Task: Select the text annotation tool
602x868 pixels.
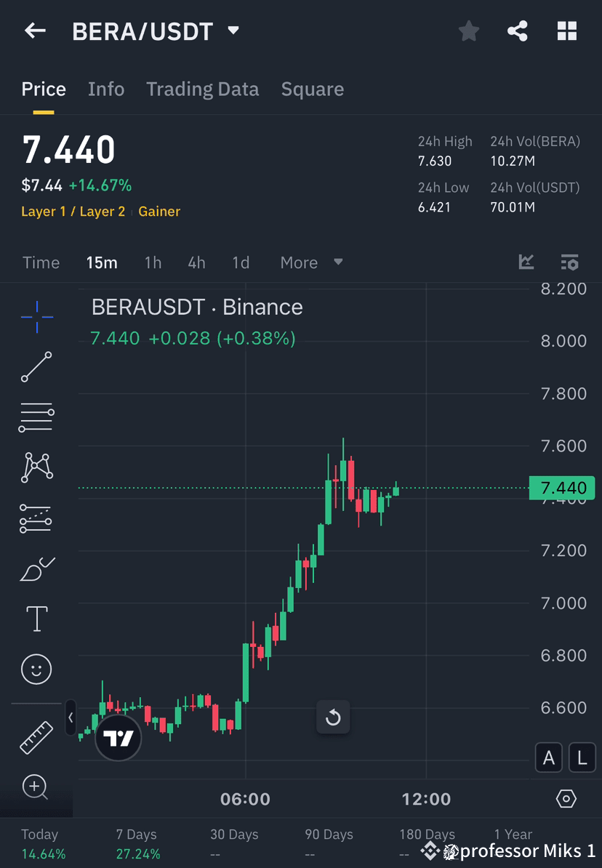Action: [36, 619]
